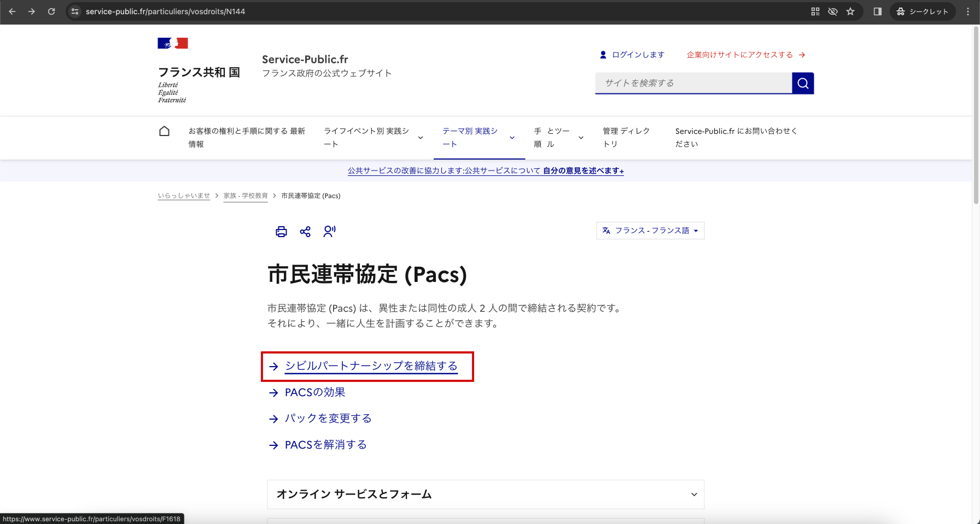
Task: Click the browser back arrow
Action: point(12,11)
